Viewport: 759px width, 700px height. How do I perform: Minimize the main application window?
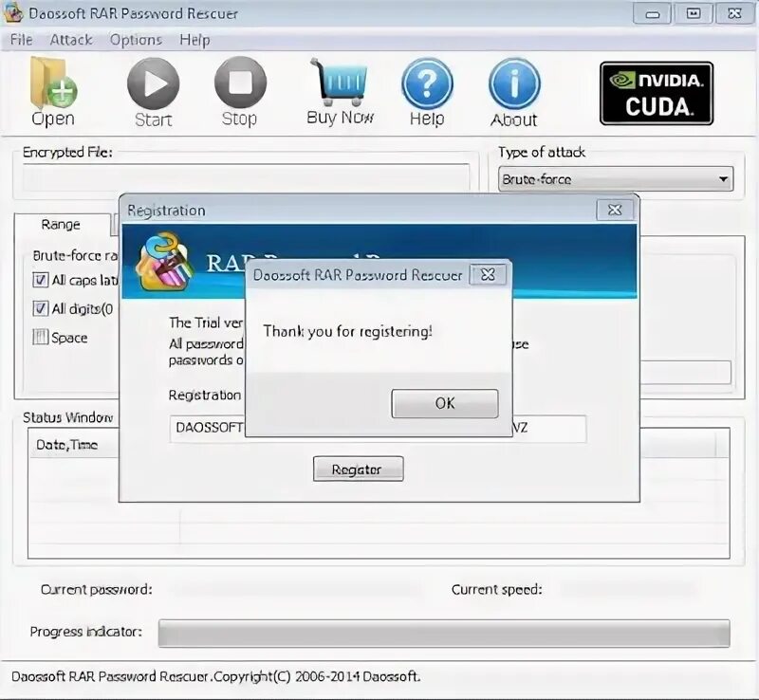(x=652, y=13)
